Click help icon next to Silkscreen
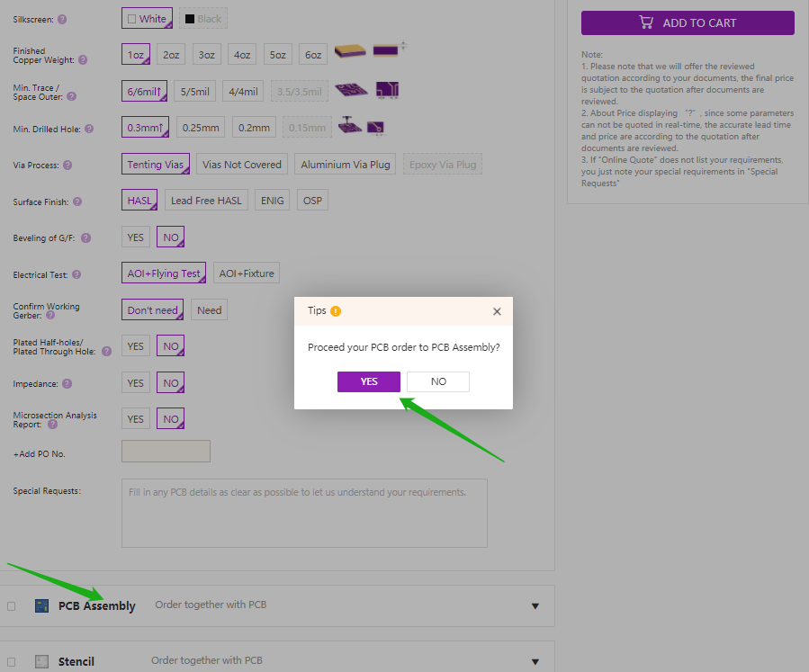The width and height of the screenshot is (809, 672). (62, 19)
